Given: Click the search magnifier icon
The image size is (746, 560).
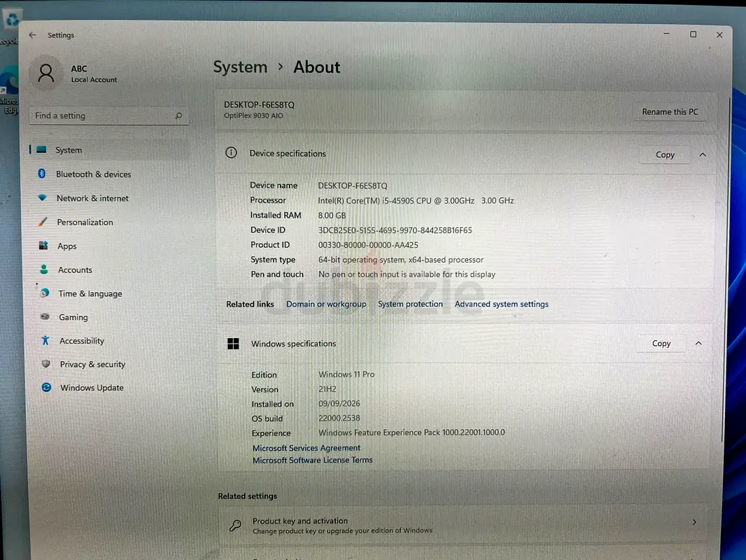Looking at the screenshot, I should 179,115.
